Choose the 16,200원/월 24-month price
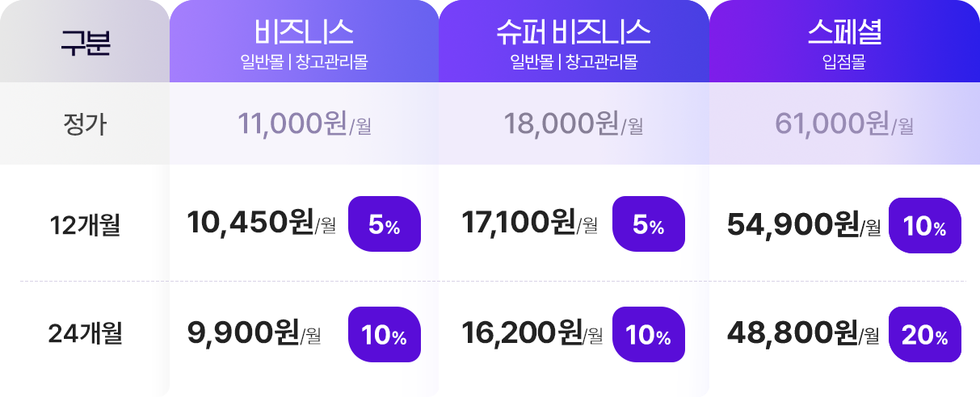Viewport: 980px width, 397px height. 532,333
